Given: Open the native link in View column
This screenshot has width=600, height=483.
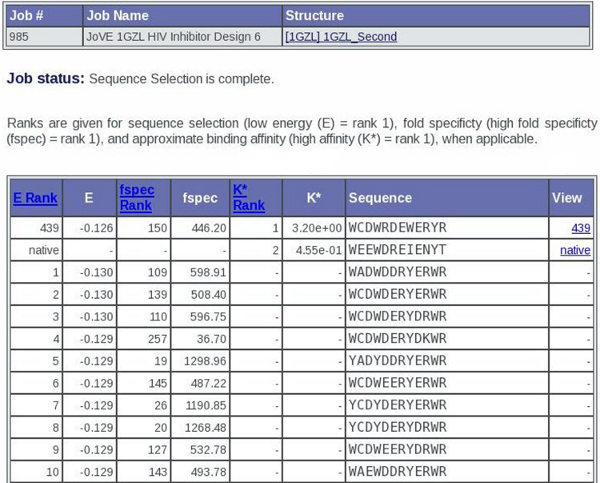Looking at the screenshot, I should [x=575, y=250].
